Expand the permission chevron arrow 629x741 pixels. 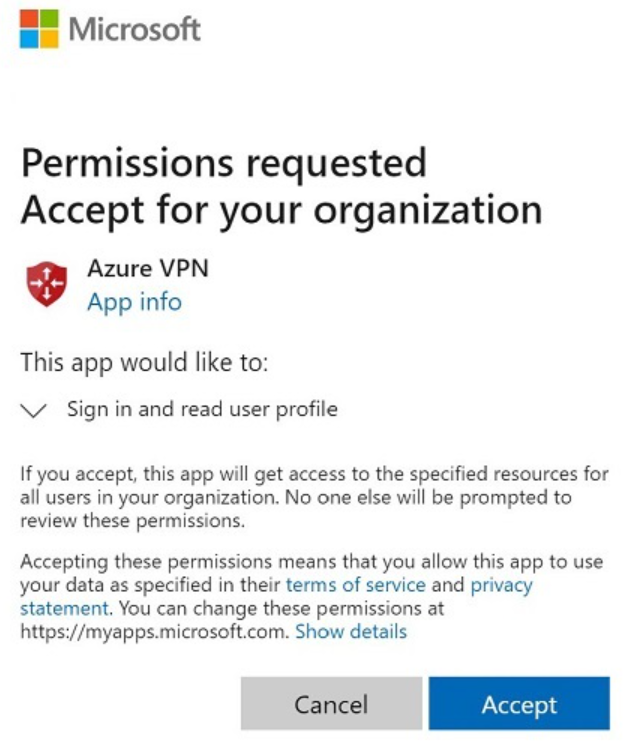(36, 410)
